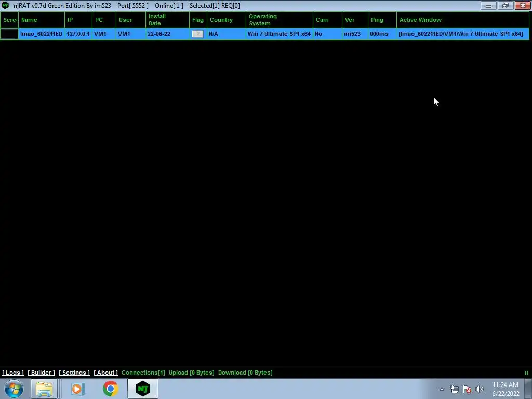Click the PC column header
The height and width of the screenshot is (399, 532).
104,20
